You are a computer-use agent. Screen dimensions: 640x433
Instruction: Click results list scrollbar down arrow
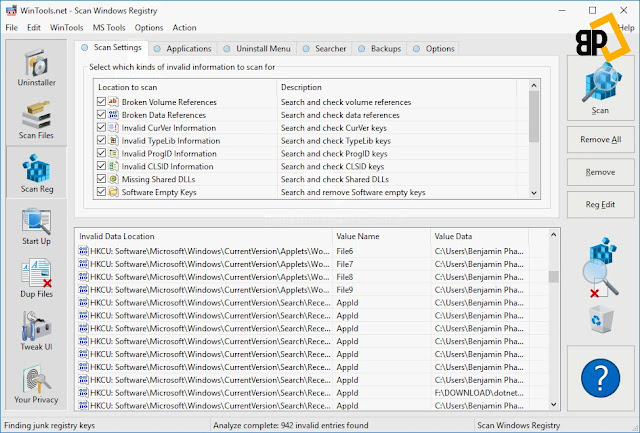tap(553, 404)
